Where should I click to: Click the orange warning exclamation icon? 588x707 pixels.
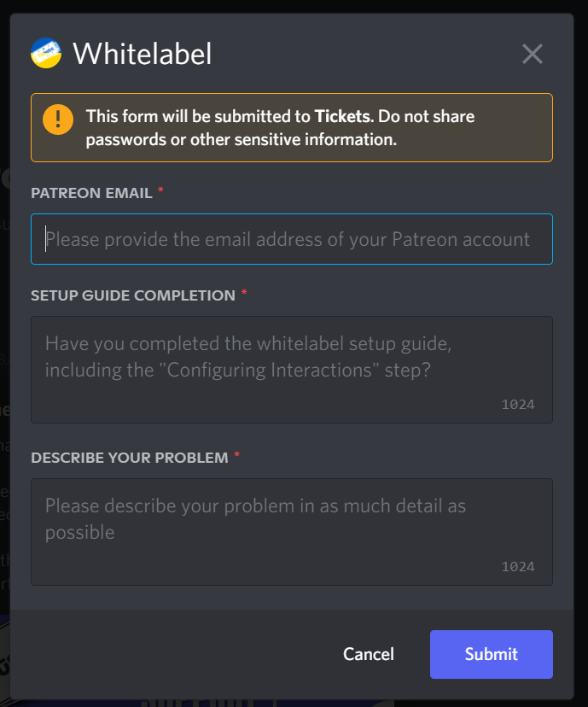click(x=59, y=118)
